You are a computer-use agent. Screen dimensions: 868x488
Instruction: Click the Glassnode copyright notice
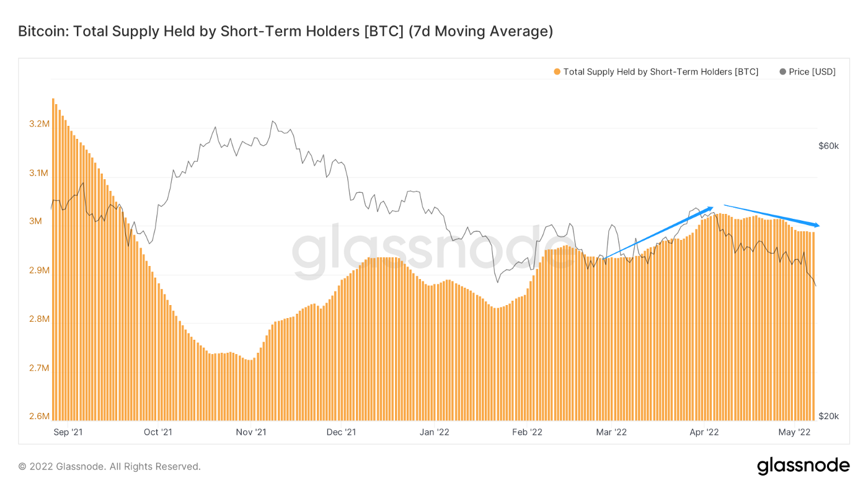109,466
